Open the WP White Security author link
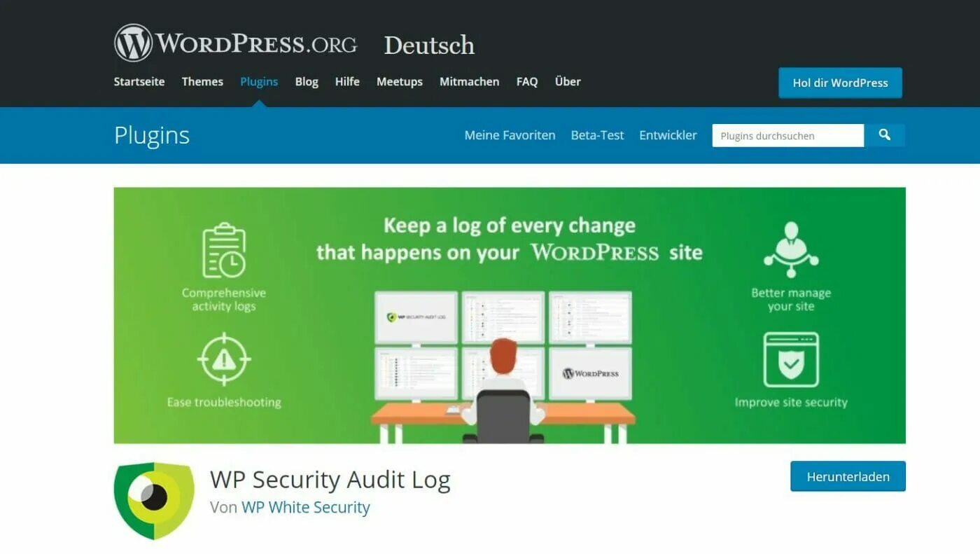 306,507
